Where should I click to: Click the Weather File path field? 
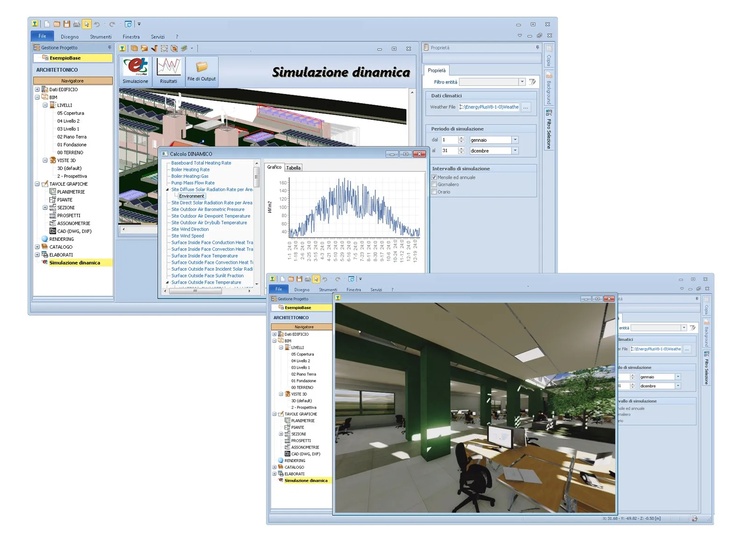click(x=489, y=107)
